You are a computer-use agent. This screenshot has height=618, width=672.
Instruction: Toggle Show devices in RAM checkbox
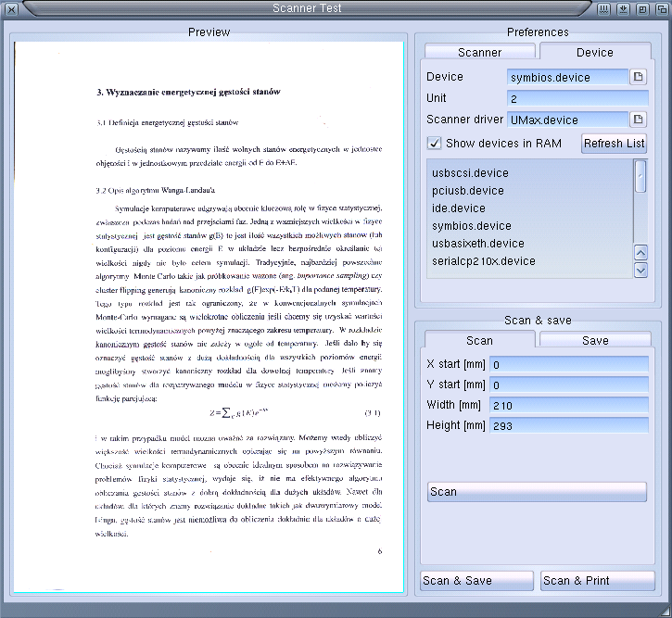pyautogui.click(x=434, y=143)
